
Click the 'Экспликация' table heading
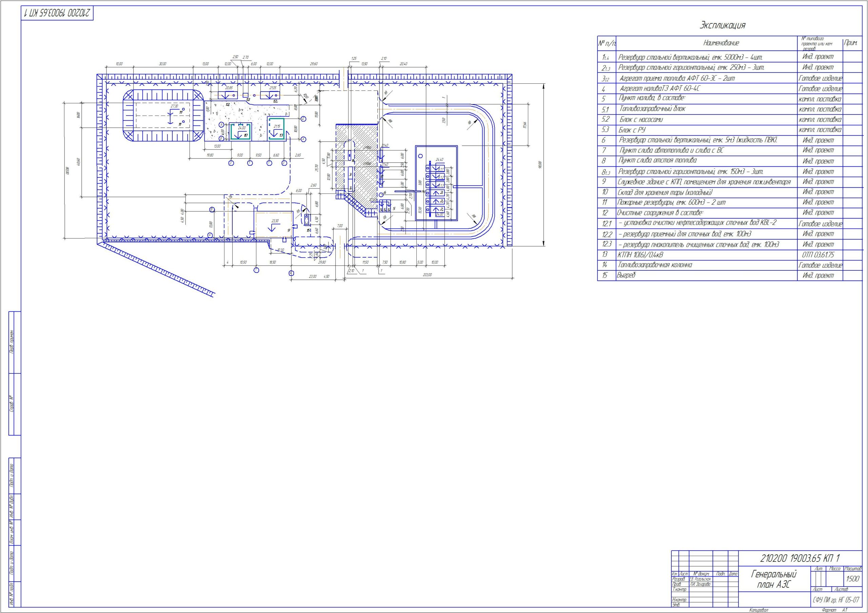pyautogui.click(x=723, y=26)
